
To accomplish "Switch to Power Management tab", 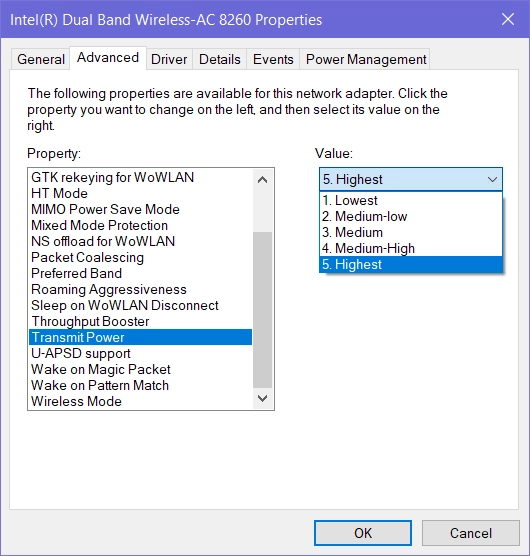I will click(x=366, y=59).
